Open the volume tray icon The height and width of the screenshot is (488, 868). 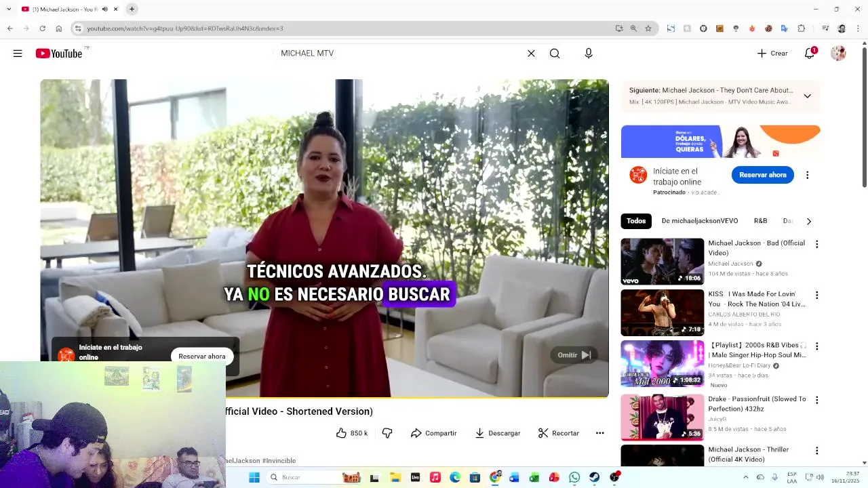pos(821,477)
